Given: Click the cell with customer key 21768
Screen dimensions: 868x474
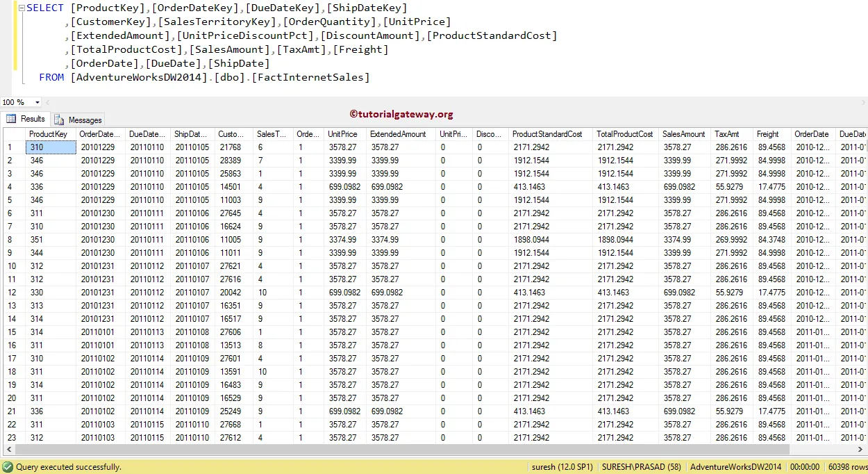Looking at the screenshot, I should tap(233, 147).
